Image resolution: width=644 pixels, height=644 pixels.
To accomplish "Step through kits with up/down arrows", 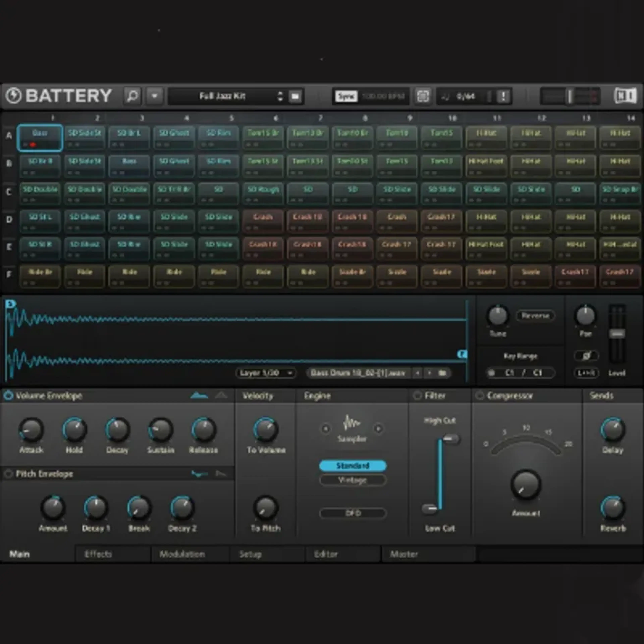I will (x=280, y=96).
